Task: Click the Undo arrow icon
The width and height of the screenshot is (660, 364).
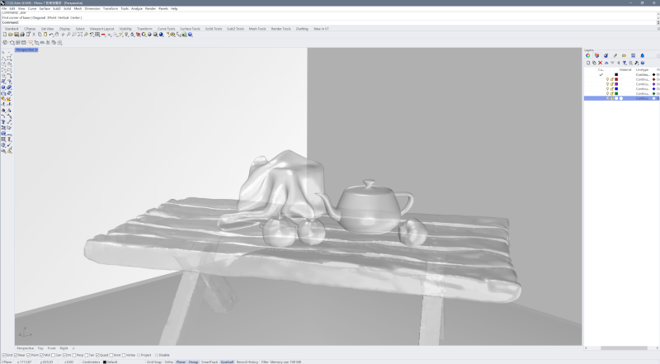Action: click(x=51, y=35)
